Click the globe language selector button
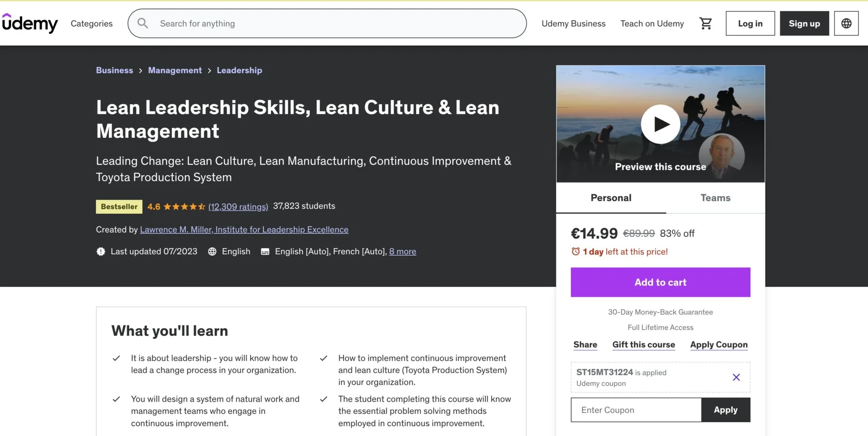 846,23
